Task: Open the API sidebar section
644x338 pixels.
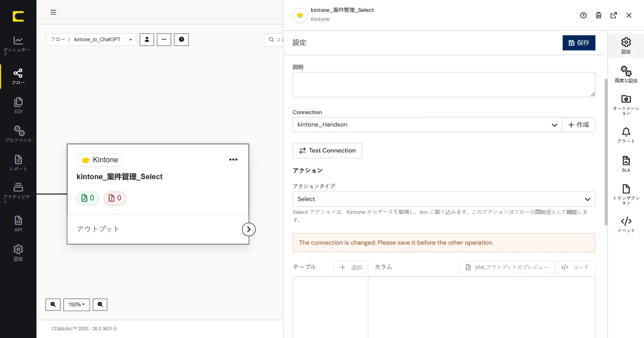Action: coord(18,223)
